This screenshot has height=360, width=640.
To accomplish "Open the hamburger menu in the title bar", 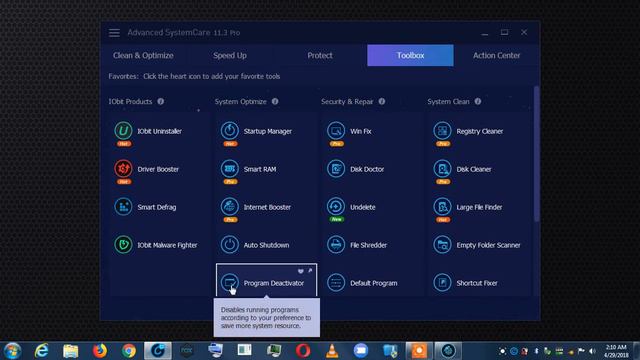I will click(x=114, y=33).
